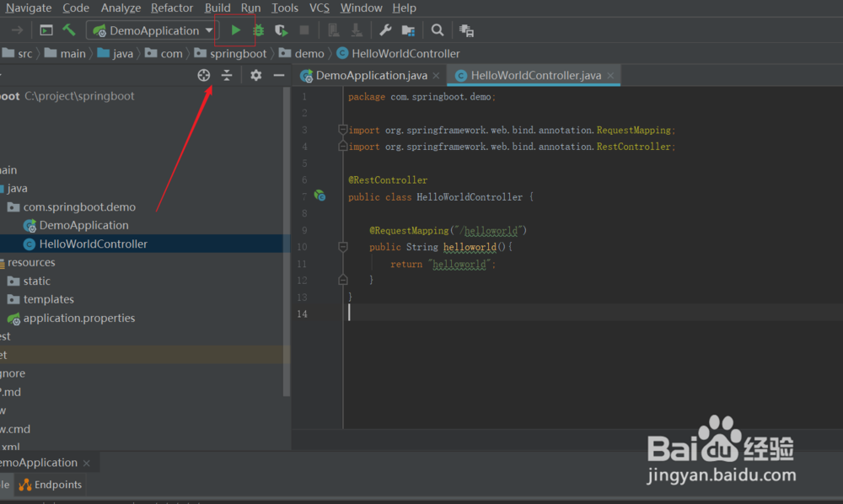Locate opened file with crosshair icon

[204, 75]
